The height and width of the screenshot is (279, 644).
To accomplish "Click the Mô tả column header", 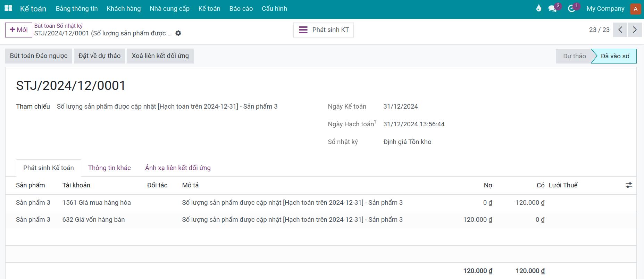I will 190,185.
